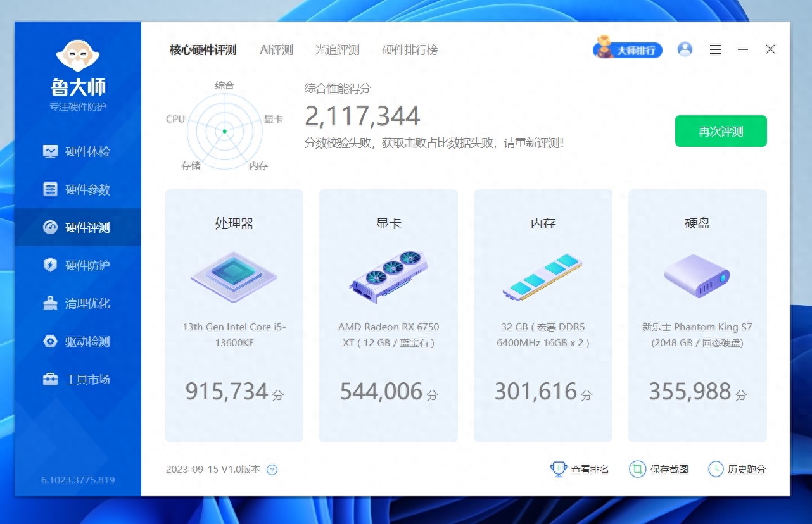Image resolution: width=812 pixels, height=524 pixels.
Task: Open 清理优化 in sidebar
Action: [77, 303]
